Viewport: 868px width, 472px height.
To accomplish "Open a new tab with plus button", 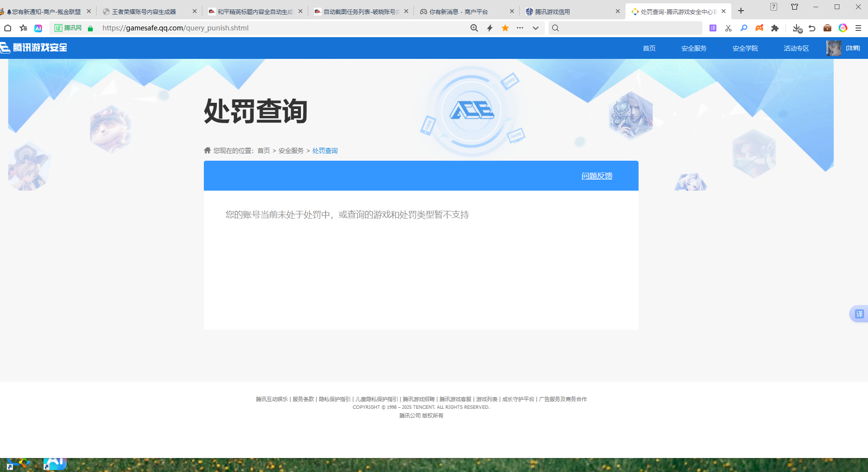I will tap(741, 11).
